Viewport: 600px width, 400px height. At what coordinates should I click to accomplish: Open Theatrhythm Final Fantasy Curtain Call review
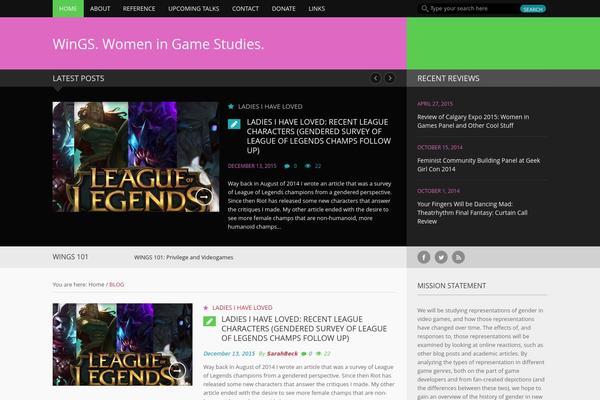(x=472, y=212)
